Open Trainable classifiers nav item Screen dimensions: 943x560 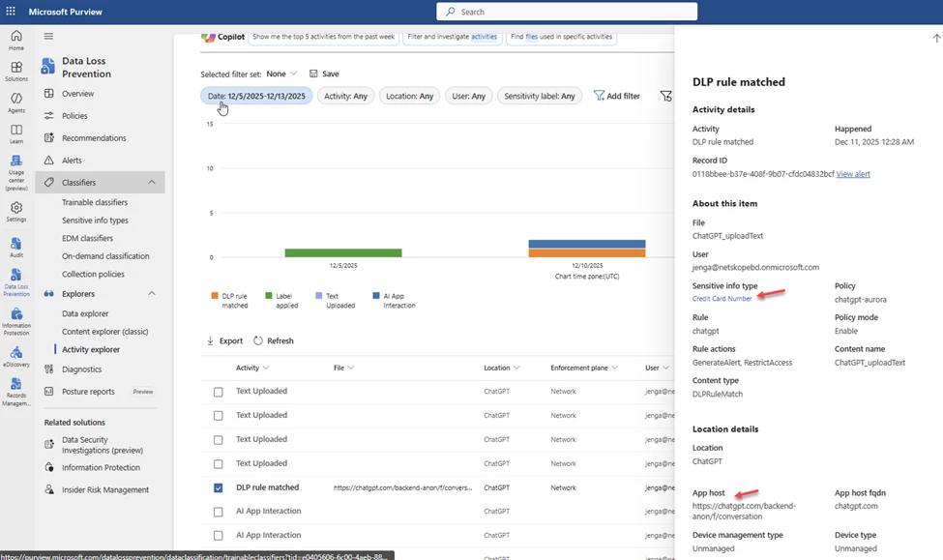[95, 202]
